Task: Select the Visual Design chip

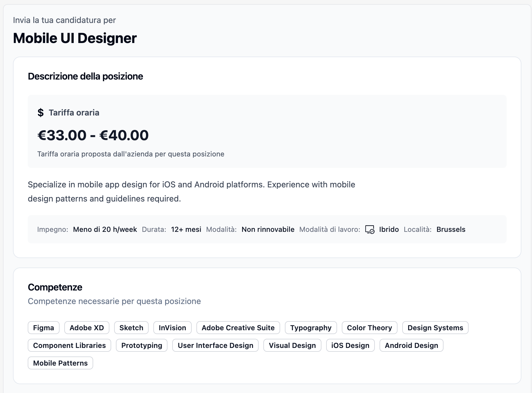Action: pyautogui.click(x=292, y=345)
